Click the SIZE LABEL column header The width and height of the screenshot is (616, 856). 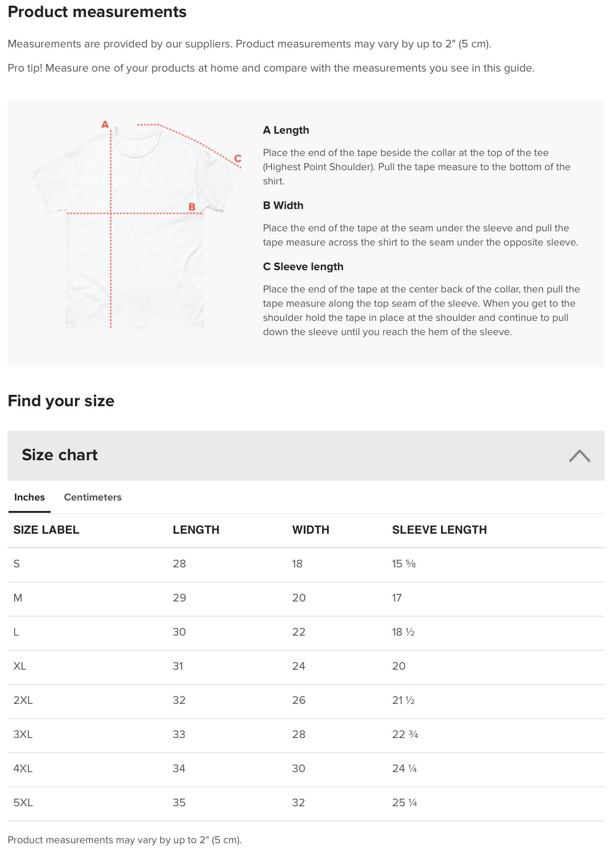[x=46, y=530]
